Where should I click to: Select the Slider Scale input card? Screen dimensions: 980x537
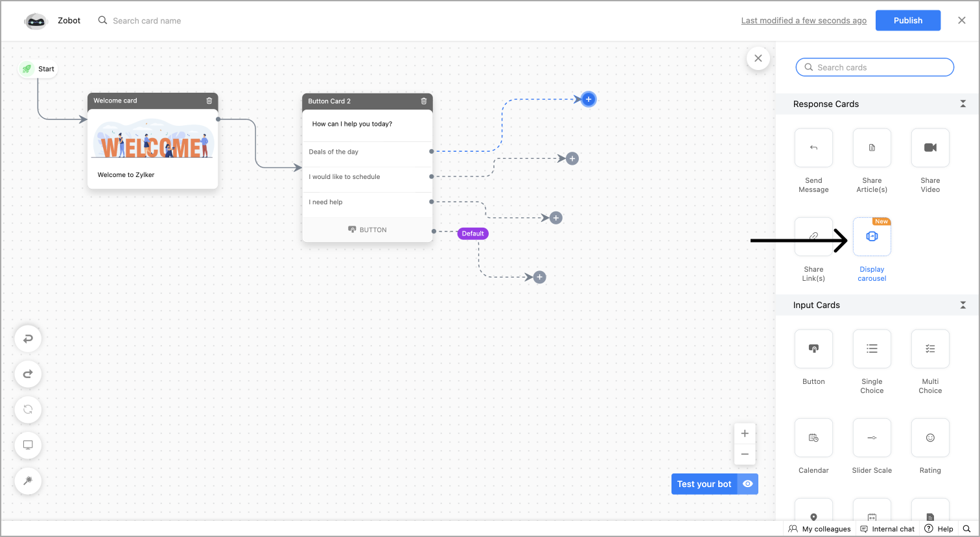872,438
